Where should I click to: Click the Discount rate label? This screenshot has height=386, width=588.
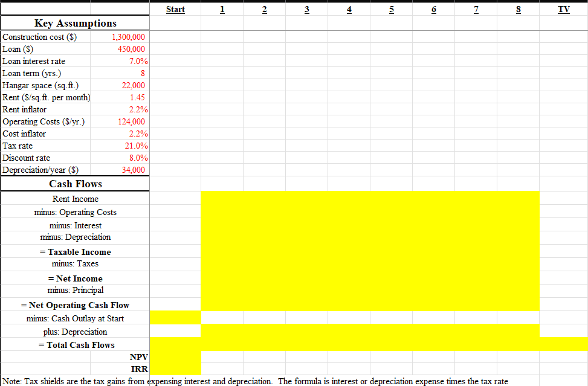(26, 158)
